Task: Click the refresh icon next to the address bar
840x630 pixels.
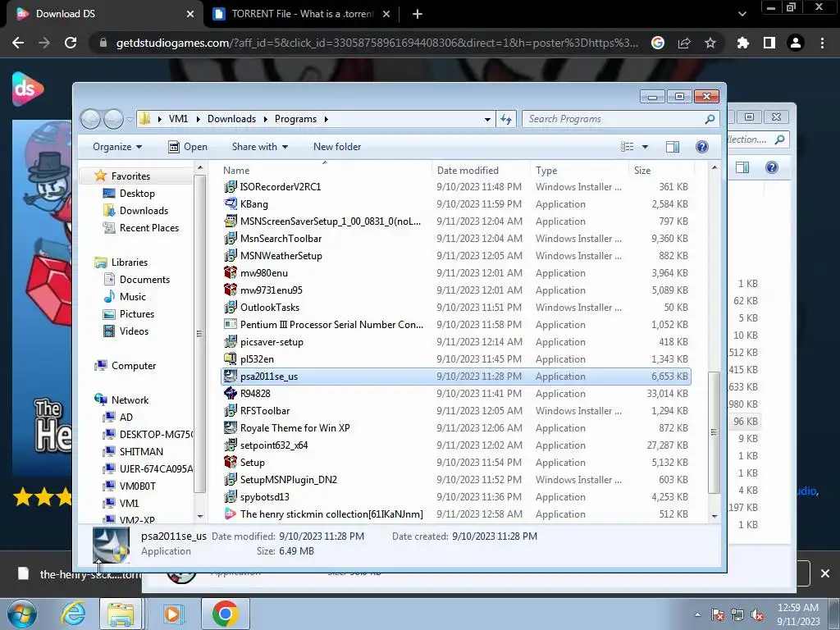Action: point(506,119)
